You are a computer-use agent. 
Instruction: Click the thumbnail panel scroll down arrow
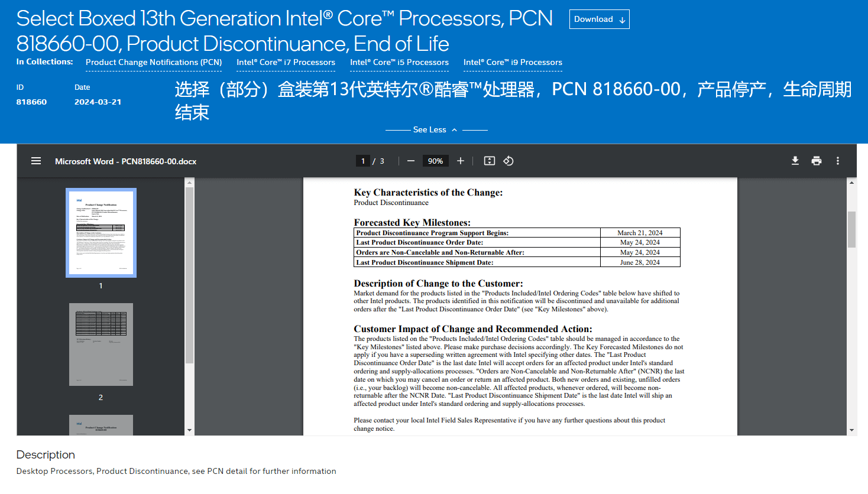tap(189, 430)
